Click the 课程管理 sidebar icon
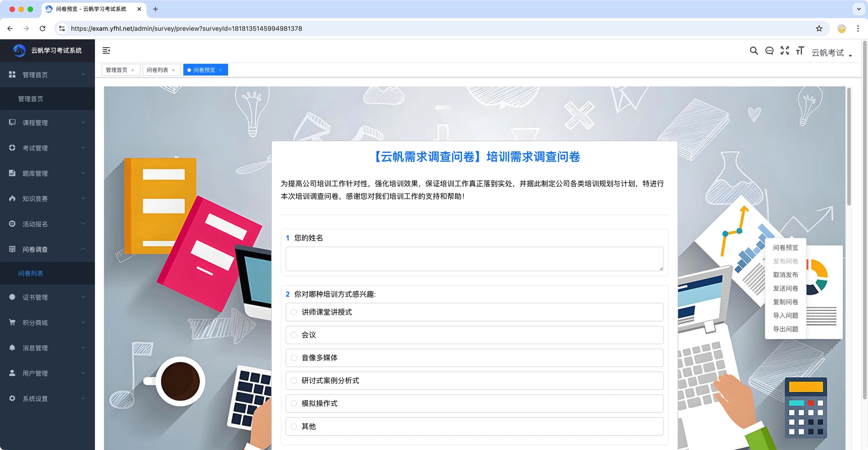Viewport: 868px width, 450px height. pos(12,123)
